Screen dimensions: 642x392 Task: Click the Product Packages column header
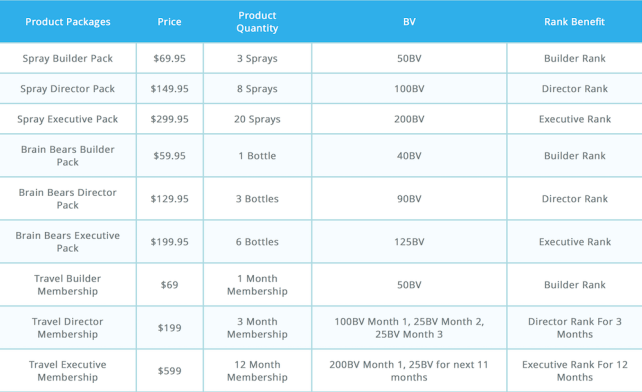coord(68,22)
